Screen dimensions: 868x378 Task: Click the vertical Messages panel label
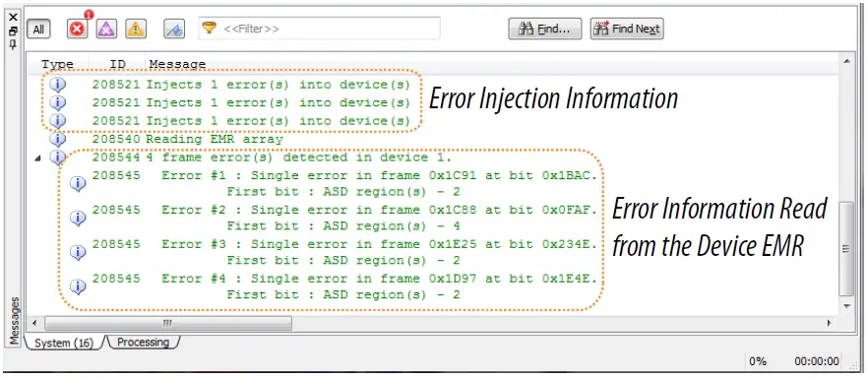(15, 321)
